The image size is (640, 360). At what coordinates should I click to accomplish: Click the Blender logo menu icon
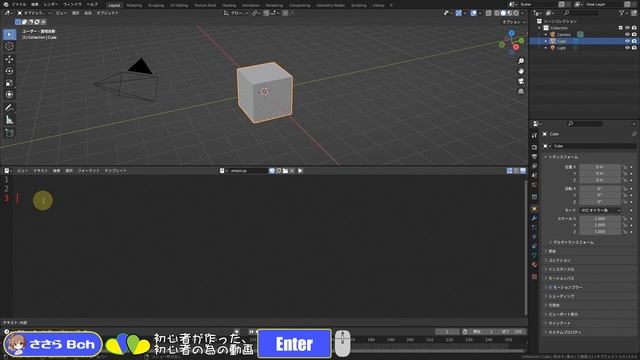[x=6, y=4]
